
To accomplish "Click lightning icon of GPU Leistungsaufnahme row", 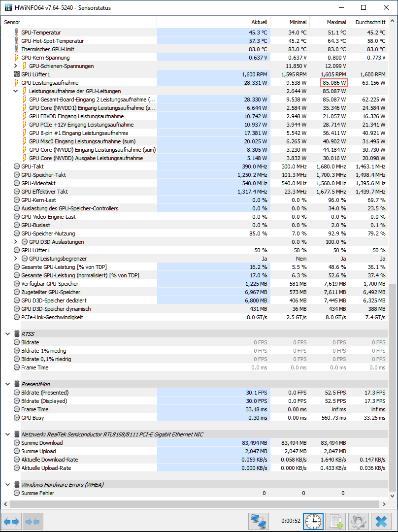I will coord(16,83).
